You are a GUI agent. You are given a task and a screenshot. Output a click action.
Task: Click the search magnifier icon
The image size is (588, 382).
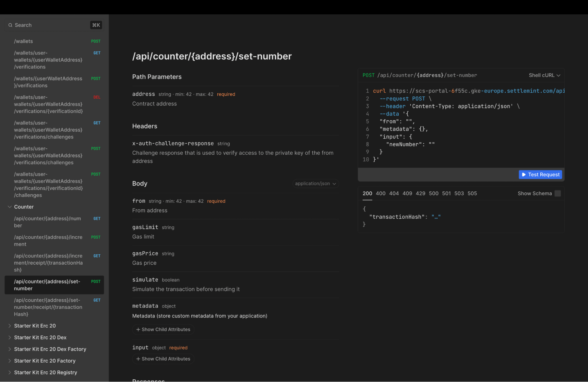point(10,25)
